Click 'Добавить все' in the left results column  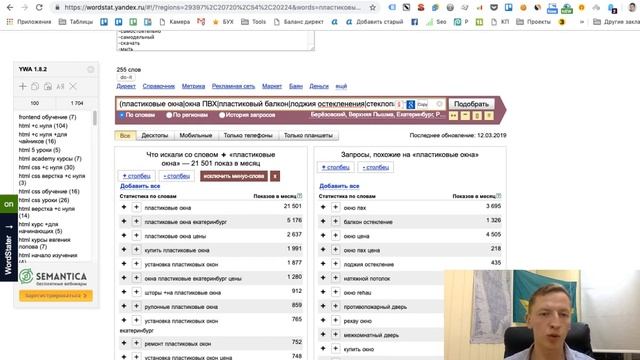click(140, 186)
